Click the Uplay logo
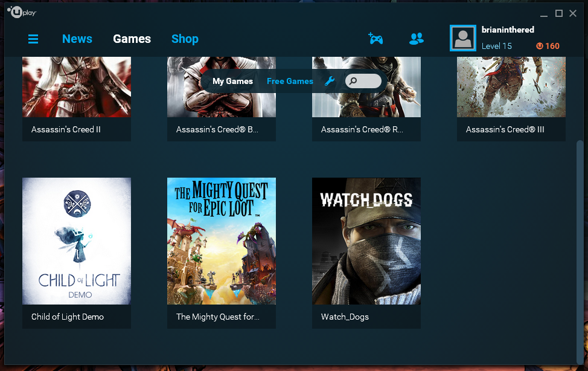 [x=22, y=13]
